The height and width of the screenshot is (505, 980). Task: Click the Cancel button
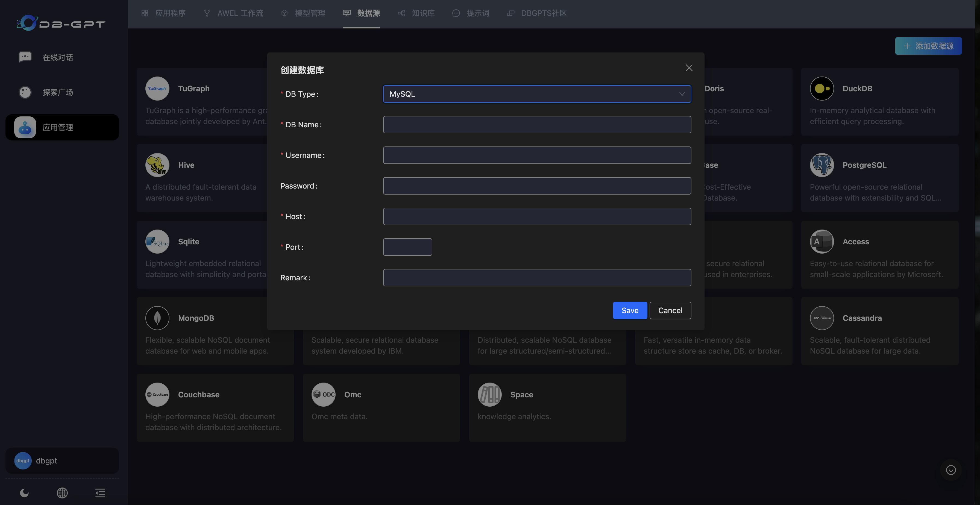pos(670,310)
